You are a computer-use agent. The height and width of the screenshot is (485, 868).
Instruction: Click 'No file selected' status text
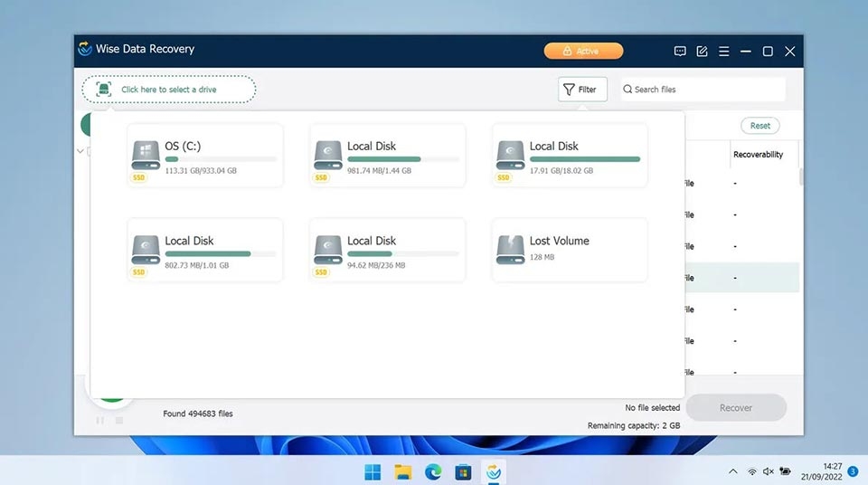(x=652, y=407)
